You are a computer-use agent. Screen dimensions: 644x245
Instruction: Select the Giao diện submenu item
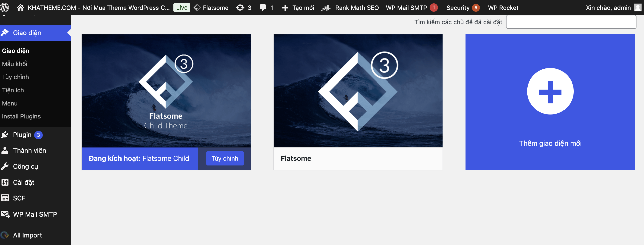click(x=16, y=51)
